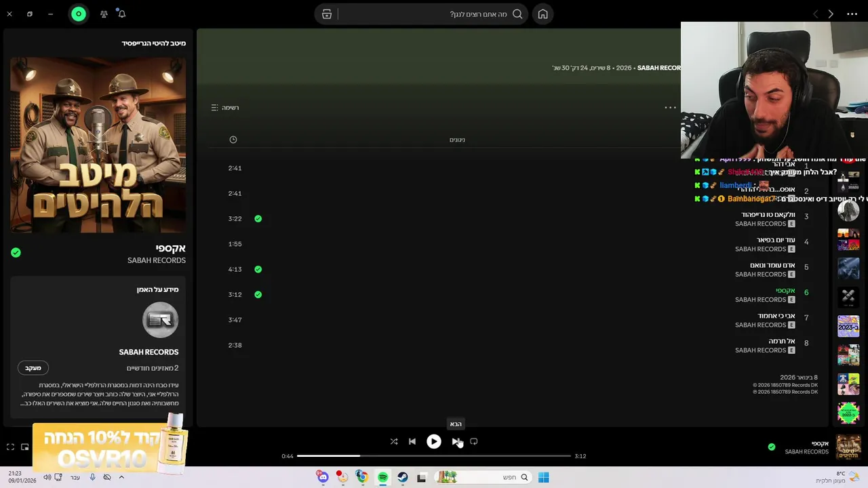This screenshot has width=868, height=488.
Task: Select track וולקאם טו גרייפהוד
Action: (768, 215)
